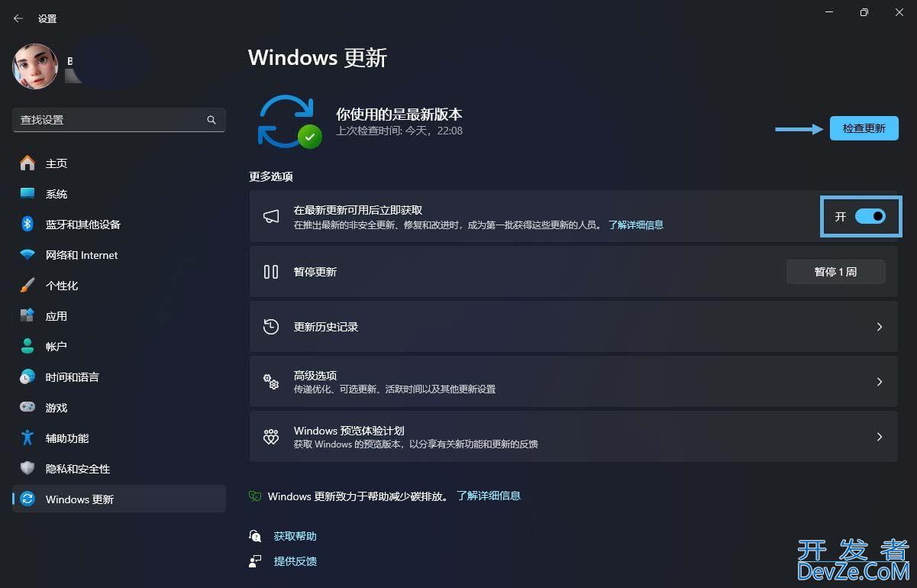Click the large update status sync icon
Image resolution: width=917 pixels, height=588 pixels.
[289, 121]
